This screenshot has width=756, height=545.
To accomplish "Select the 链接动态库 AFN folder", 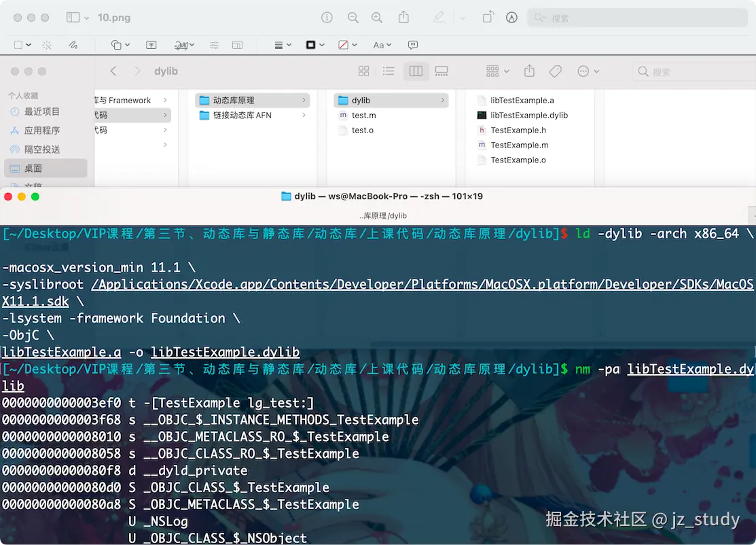I will (x=252, y=116).
